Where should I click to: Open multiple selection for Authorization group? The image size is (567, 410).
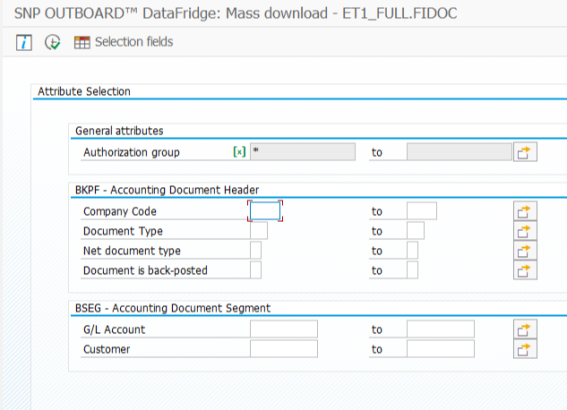coord(525,152)
